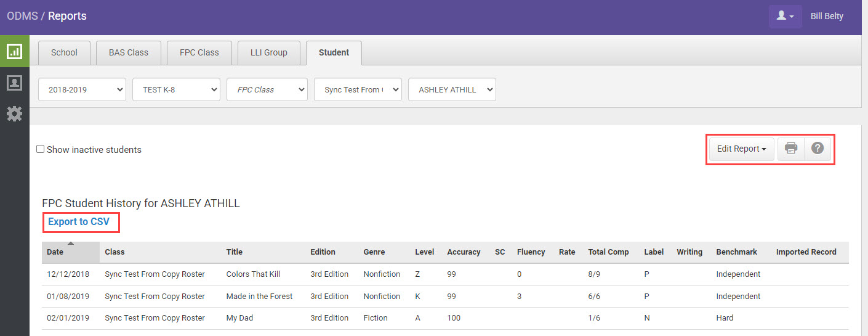Click the user profile sidebar icon
The image size is (868, 336).
(x=14, y=83)
